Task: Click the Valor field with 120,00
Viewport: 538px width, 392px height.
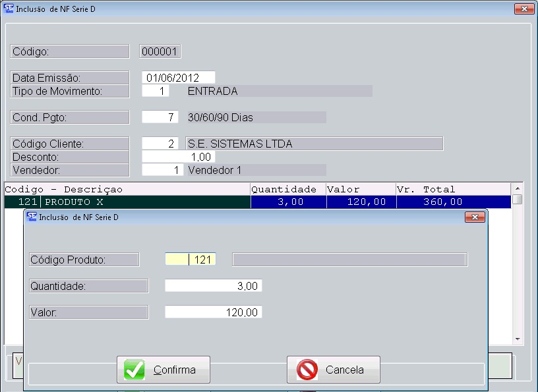Action: pos(213,312)
